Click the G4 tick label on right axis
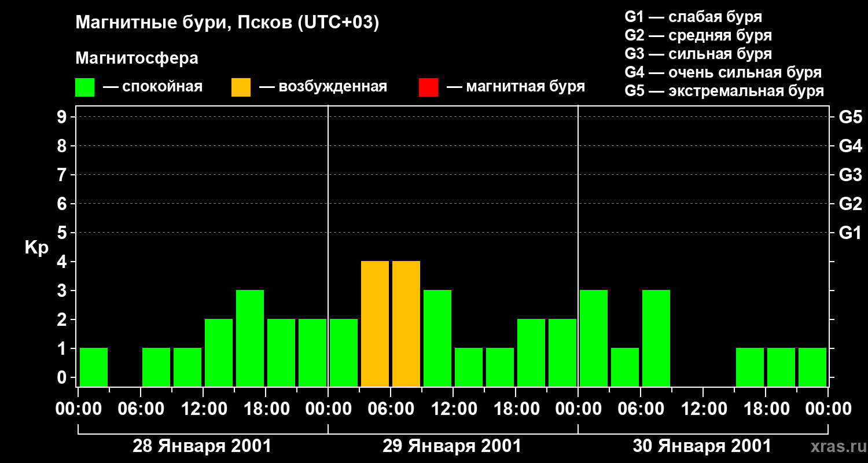This screenshot has height=463, width=868. tap(850, 146)
